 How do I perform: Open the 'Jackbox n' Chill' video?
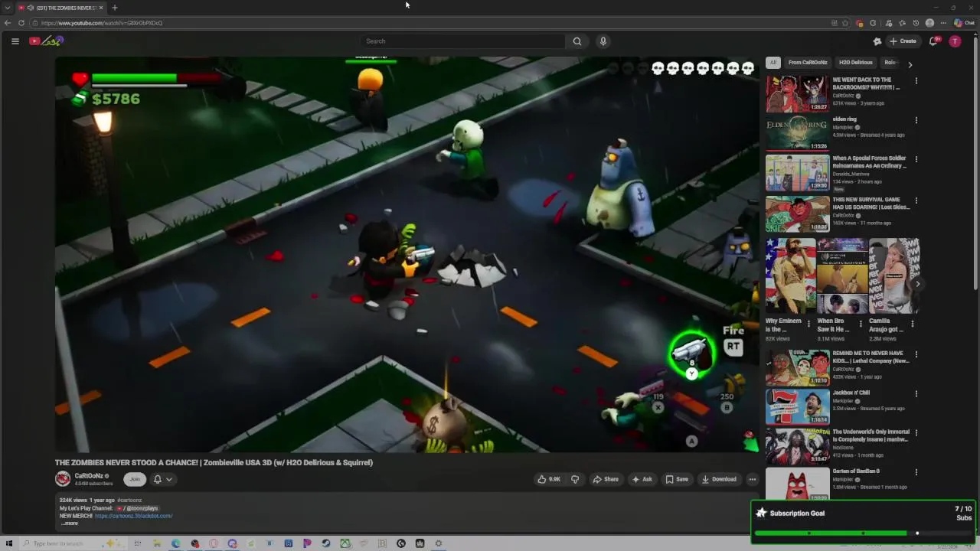click(x=797, y=406)
